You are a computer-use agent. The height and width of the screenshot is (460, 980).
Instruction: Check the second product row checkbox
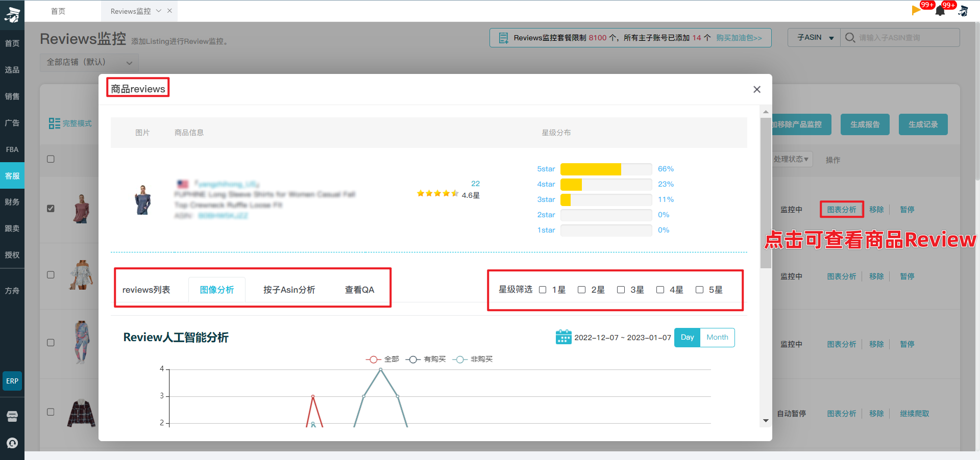point(51,275)
